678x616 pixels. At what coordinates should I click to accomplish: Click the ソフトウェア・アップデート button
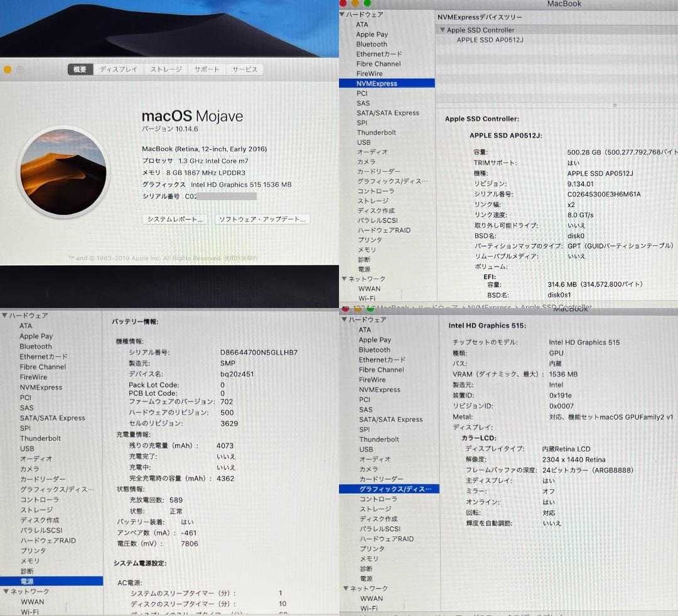tap(263, 220)
